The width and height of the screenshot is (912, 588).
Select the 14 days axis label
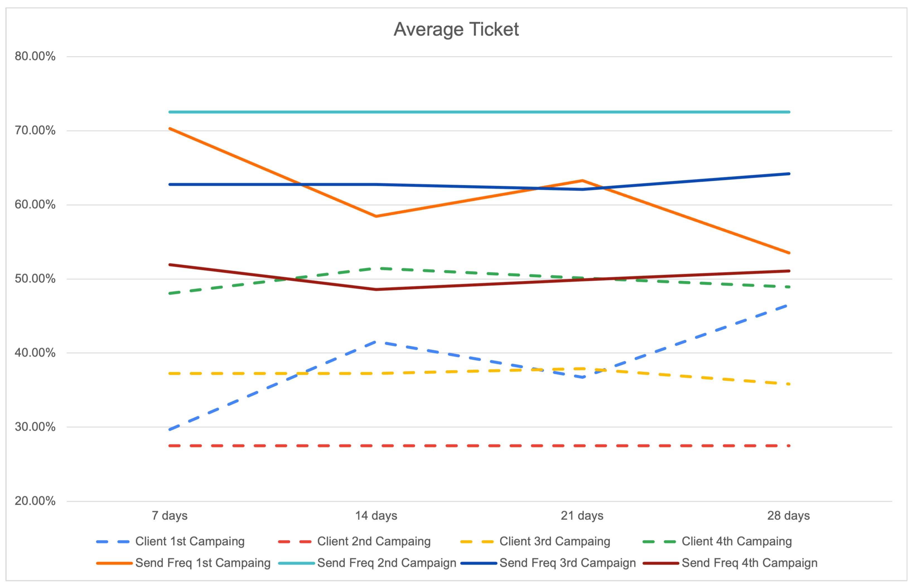tap(376, 516)
